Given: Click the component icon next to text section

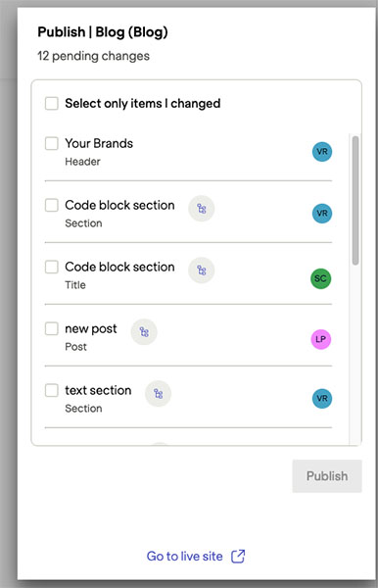Looking at the screenshot, I should pos(158,393).
